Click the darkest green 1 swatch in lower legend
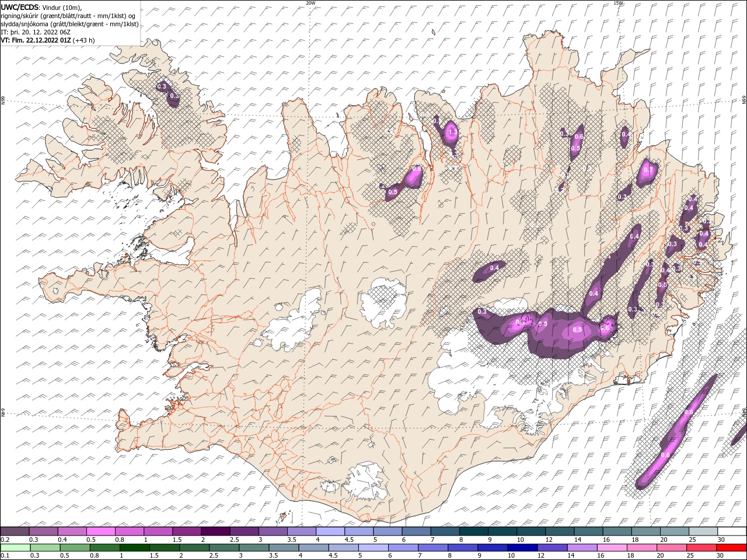747x560 pixels. click(x=134, y=548)
